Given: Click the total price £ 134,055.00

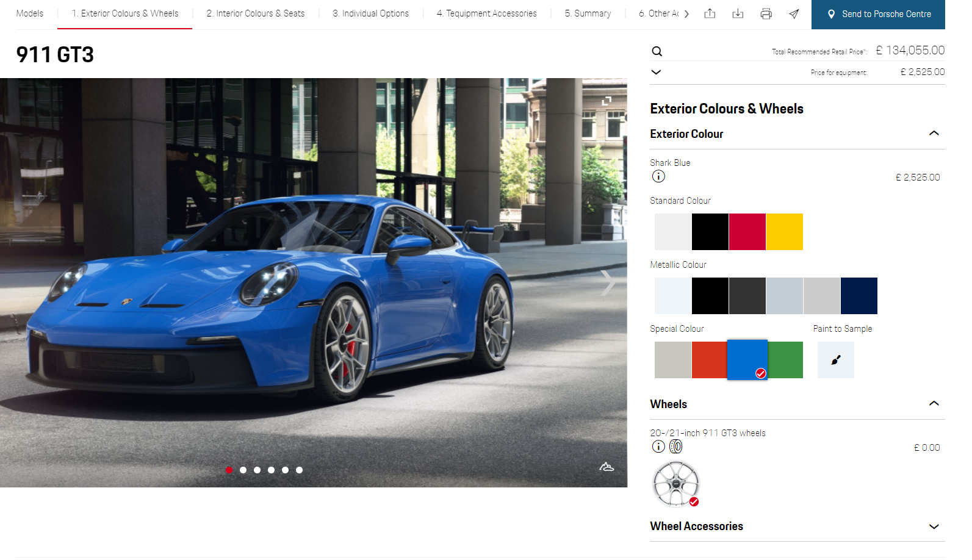Looking at the screenshot, I should click(x=910, y=51).
